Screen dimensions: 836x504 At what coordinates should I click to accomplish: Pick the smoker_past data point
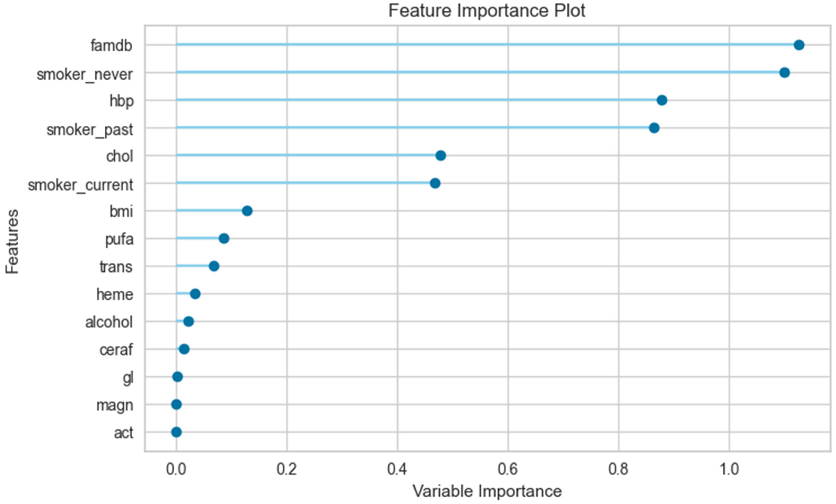coord(654,128)
